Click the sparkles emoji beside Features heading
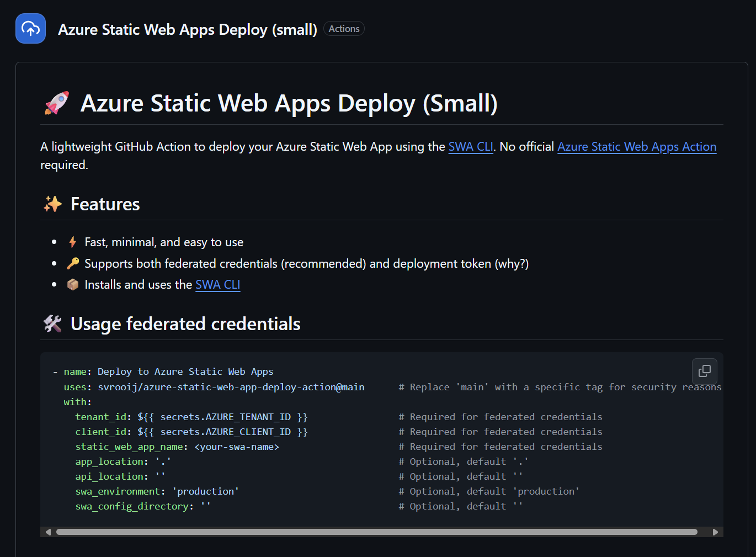This screenshot has height=557, width=756. point(53,204)
